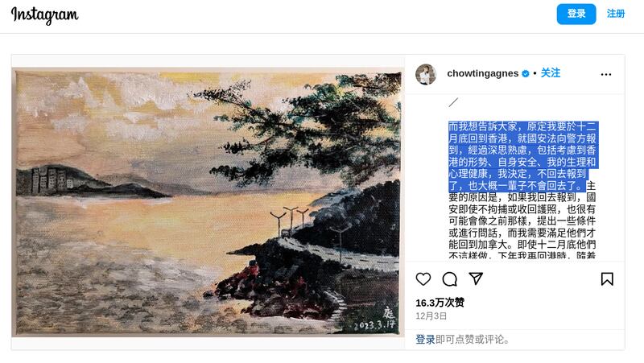Save post with bookmark icon
The width and height of the screenshot is (644, 363).
[607, 278]
